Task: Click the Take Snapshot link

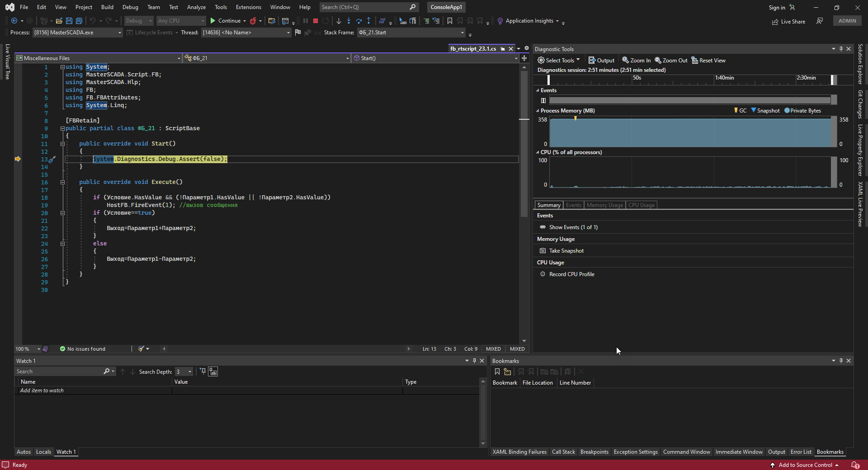Action: 566,251
